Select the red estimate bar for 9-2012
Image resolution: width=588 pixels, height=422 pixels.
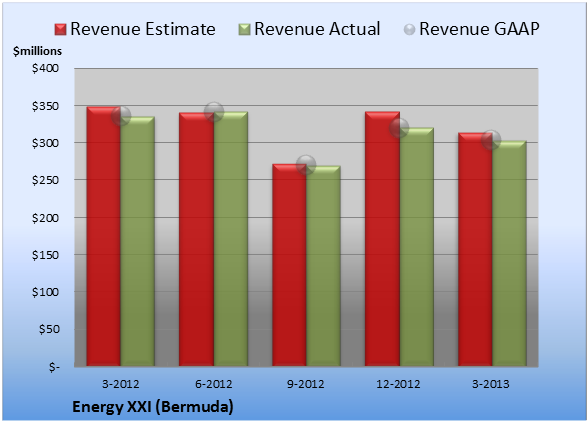tap(289, 265)
